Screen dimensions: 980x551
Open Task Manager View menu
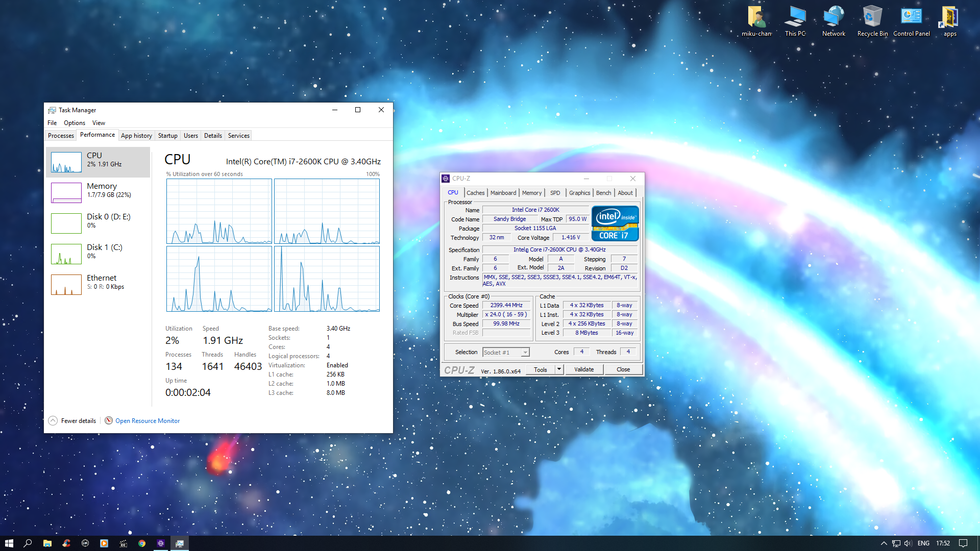[x=99, y=123]
